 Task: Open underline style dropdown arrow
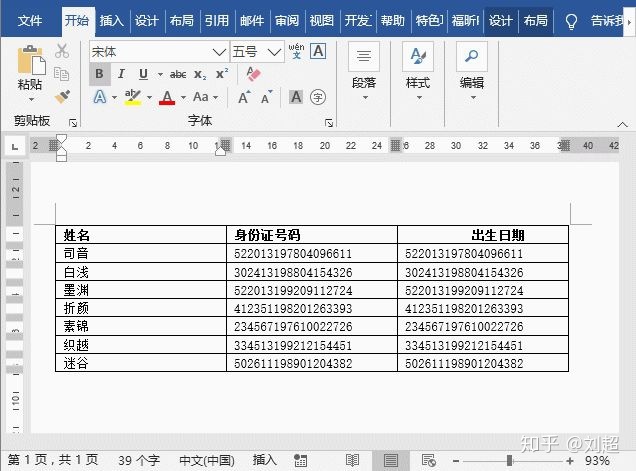[160, 75]
